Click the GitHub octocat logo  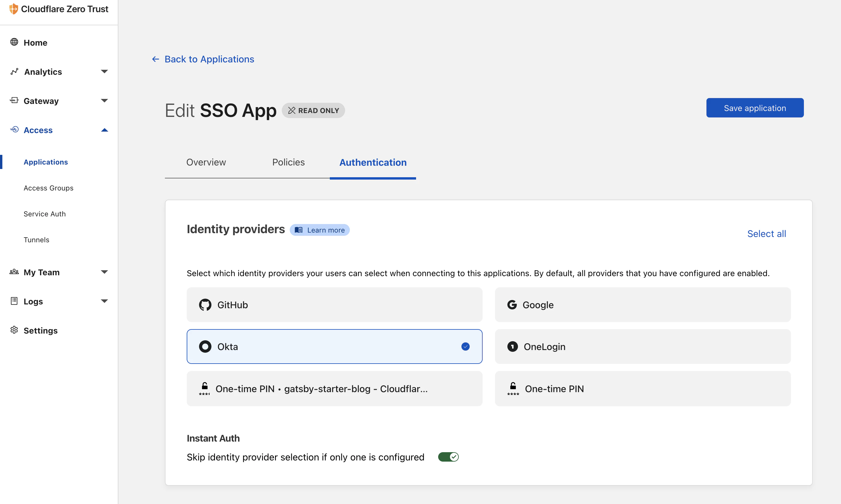pos(205,305)
